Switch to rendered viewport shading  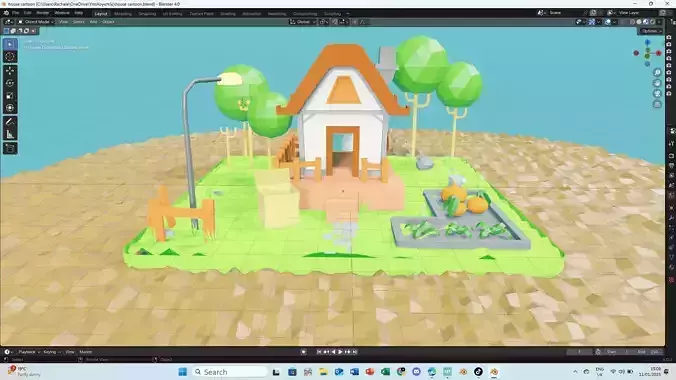click(x=652, y=22)
